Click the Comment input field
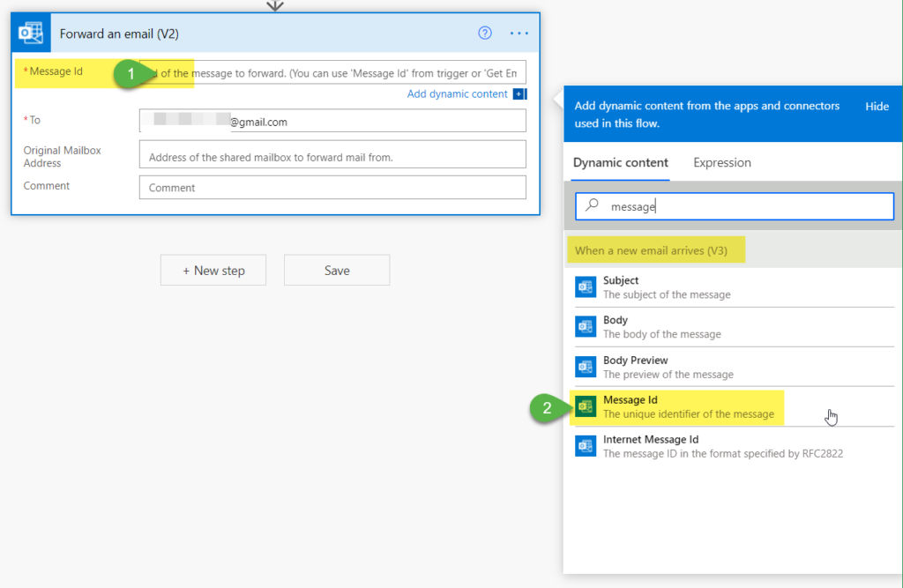 (332, 187)
